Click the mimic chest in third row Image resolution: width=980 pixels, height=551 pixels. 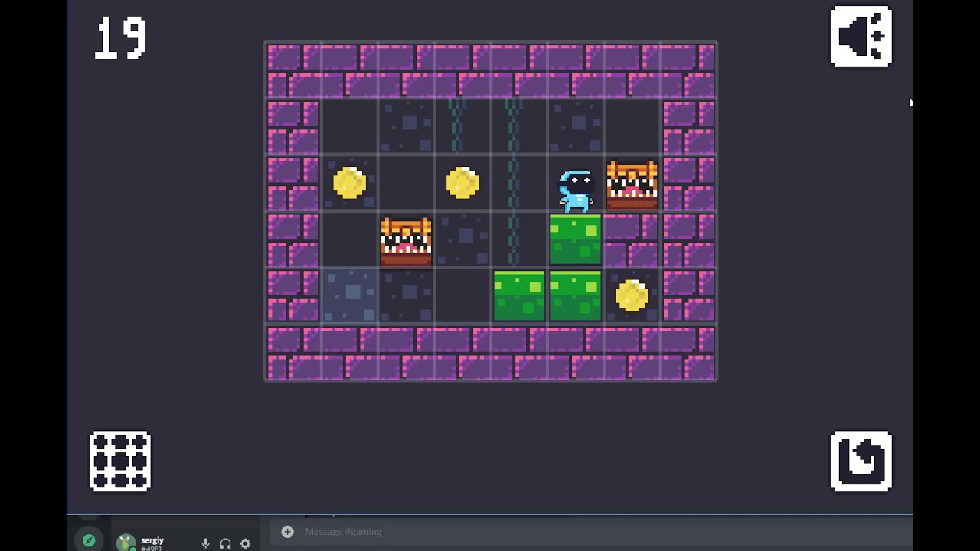pos(406,241)
